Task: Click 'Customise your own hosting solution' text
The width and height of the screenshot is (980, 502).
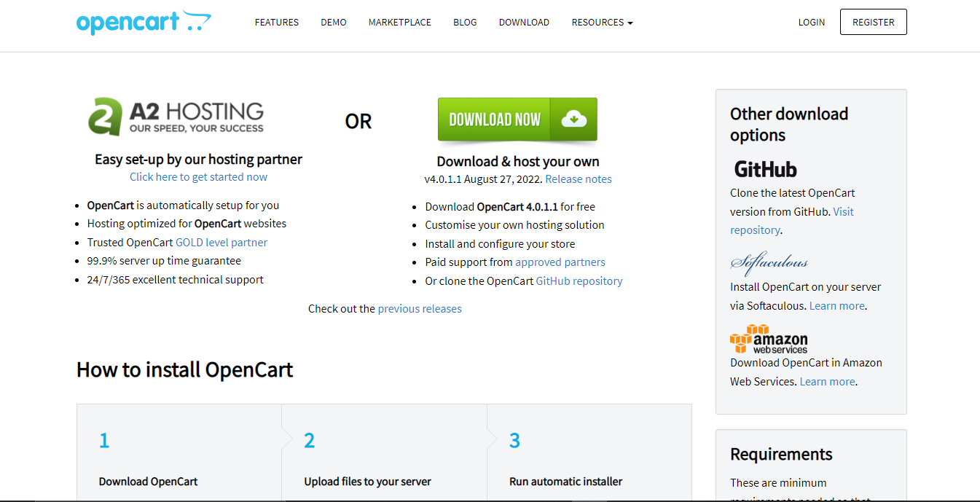Action: coord(515,225)
